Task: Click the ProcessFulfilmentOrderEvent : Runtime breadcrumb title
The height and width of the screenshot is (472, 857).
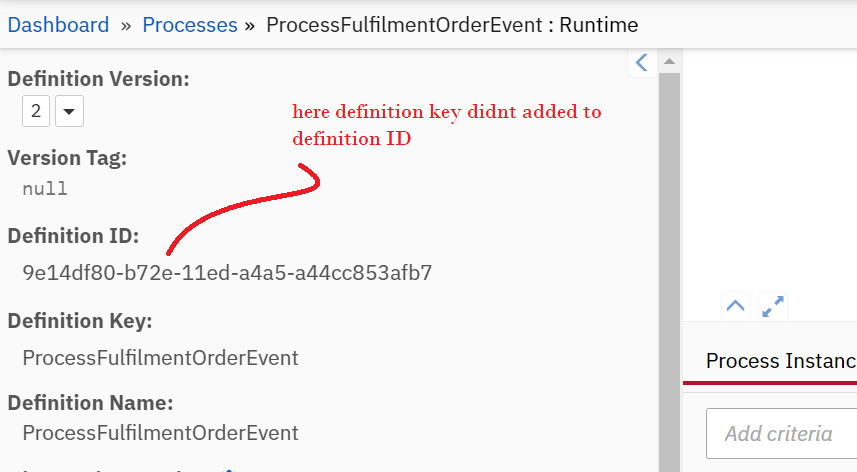Action: [x=452, y=25]
